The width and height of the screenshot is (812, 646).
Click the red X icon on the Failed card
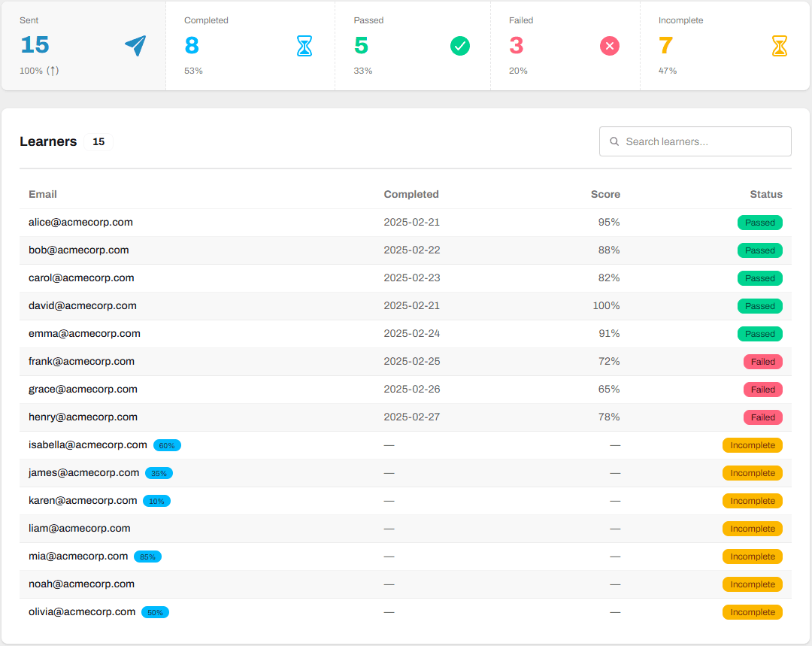pyautogui.click(x=609, y=46)
